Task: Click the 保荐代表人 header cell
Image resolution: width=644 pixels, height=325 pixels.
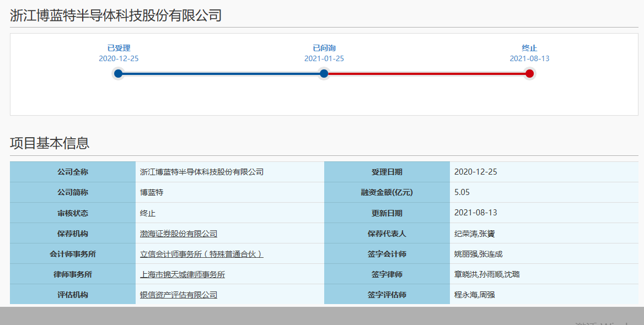Action: [x=387, y=234]
